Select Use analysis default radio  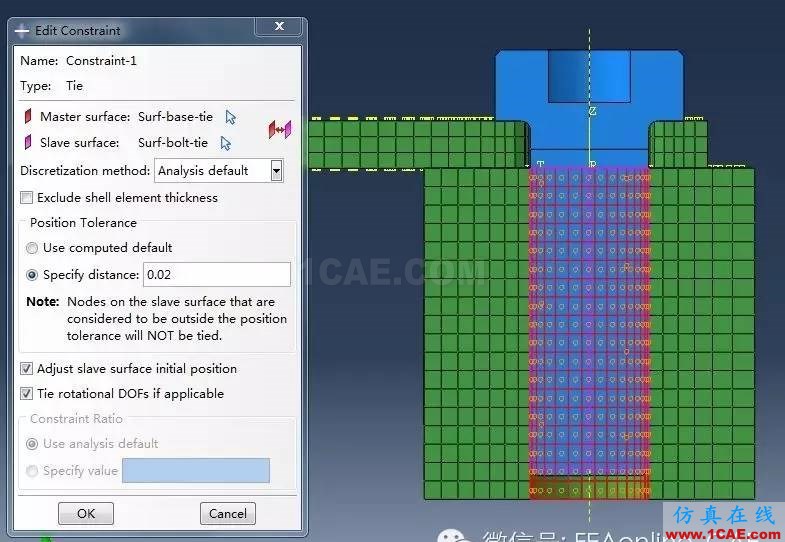pos(32,444)
